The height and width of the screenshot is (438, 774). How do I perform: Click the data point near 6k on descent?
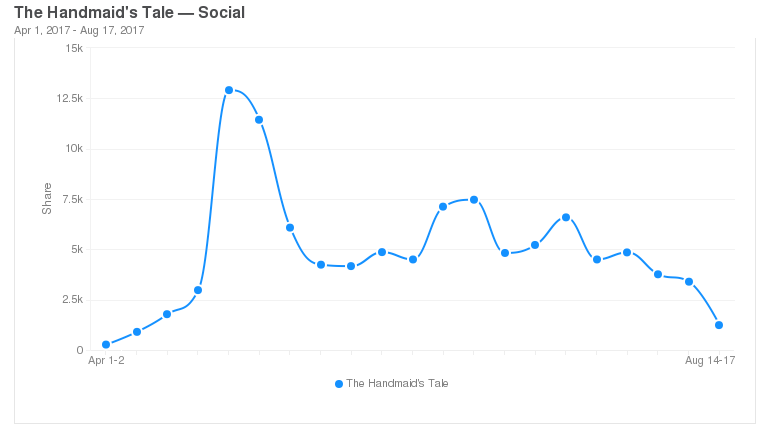[290, 228]
